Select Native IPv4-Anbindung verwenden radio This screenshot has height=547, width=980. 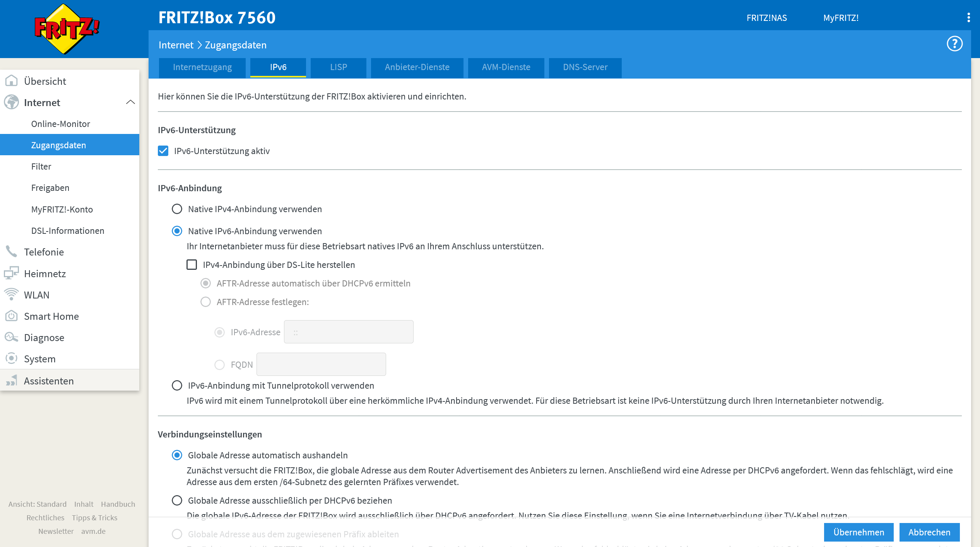177,209
